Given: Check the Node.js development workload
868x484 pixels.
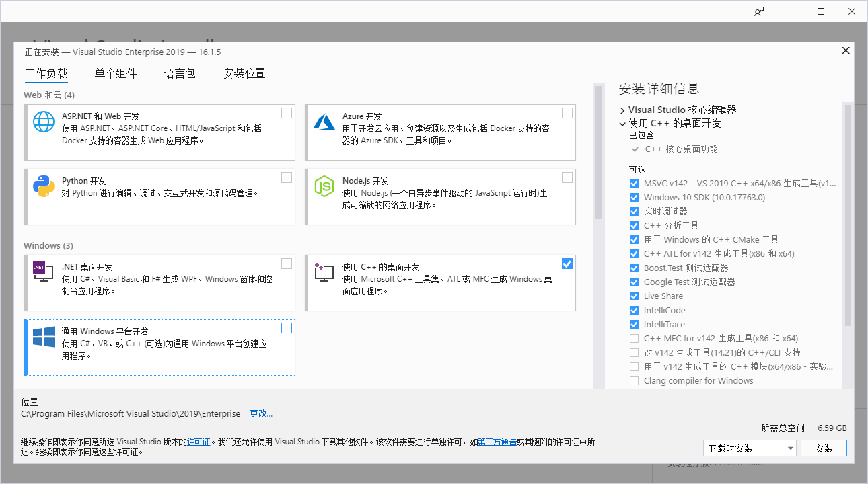Looking at the screenshot, I should tap(567, 177).
